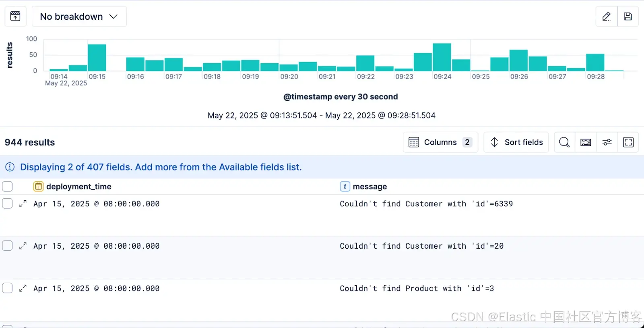Expand the Customer id=6339 document row
This screenshot has height=328, width=644.
(23, 203)
